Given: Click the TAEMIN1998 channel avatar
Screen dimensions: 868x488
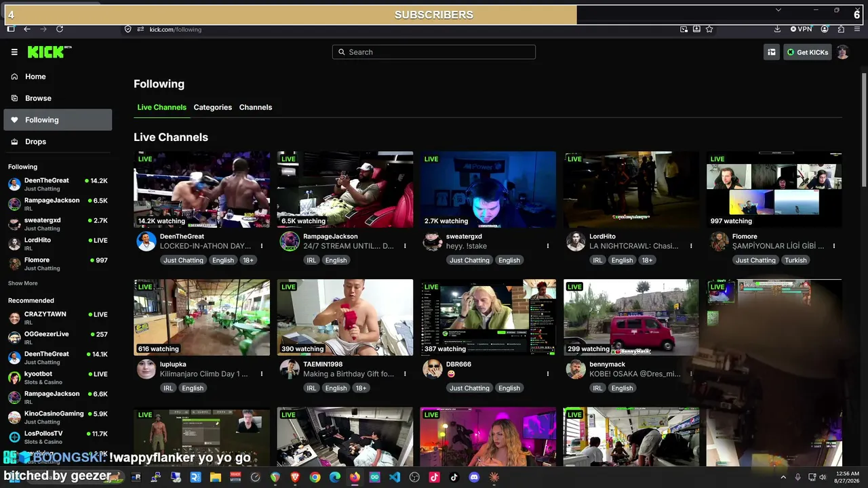Looking at the screenshot, I should point(290,369).
